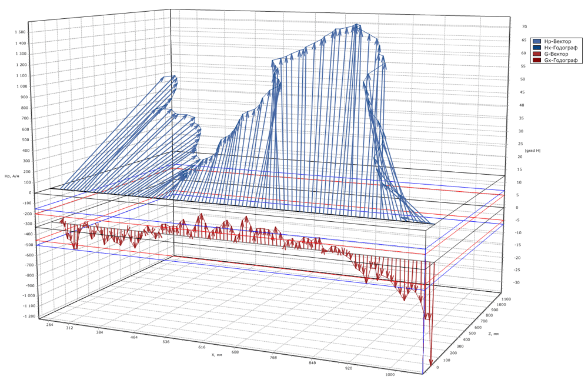
Task: Click the G-Вектор red legend swatch
Action: click(x=537, y=54)
